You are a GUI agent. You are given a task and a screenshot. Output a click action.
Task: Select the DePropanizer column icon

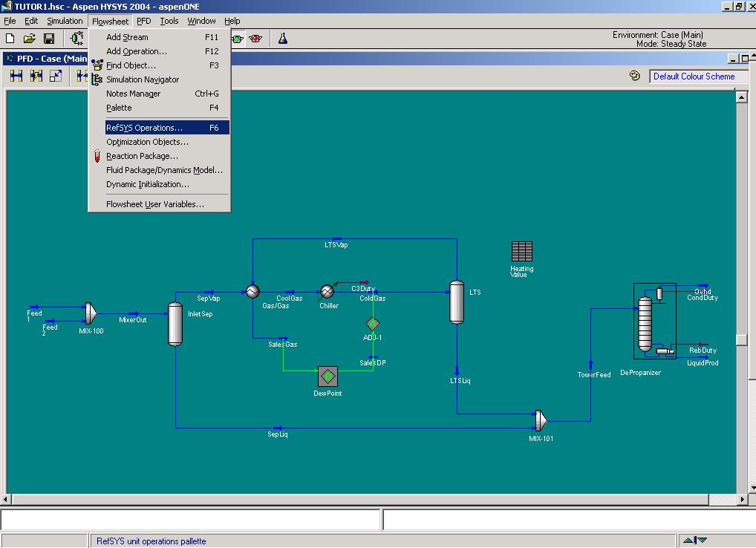[x=655, y=321]
